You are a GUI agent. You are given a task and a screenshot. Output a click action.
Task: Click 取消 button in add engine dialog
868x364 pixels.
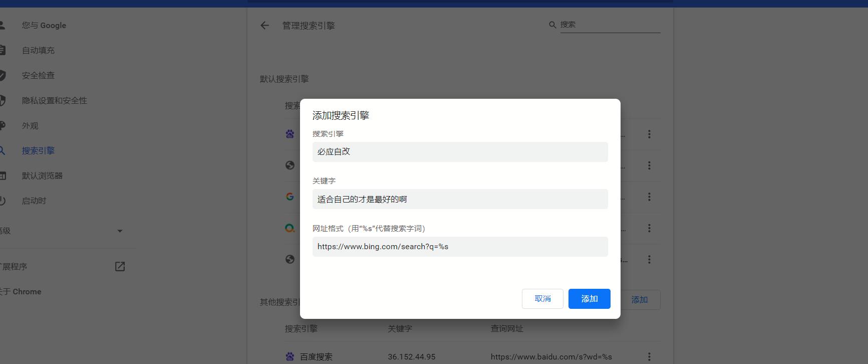pos(542,299)
